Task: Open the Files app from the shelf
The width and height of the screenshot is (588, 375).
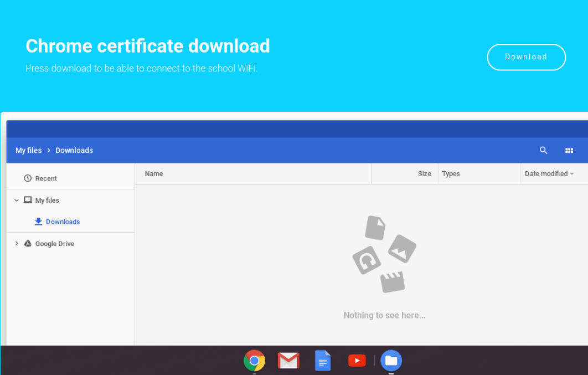Action: coord(391,361)
